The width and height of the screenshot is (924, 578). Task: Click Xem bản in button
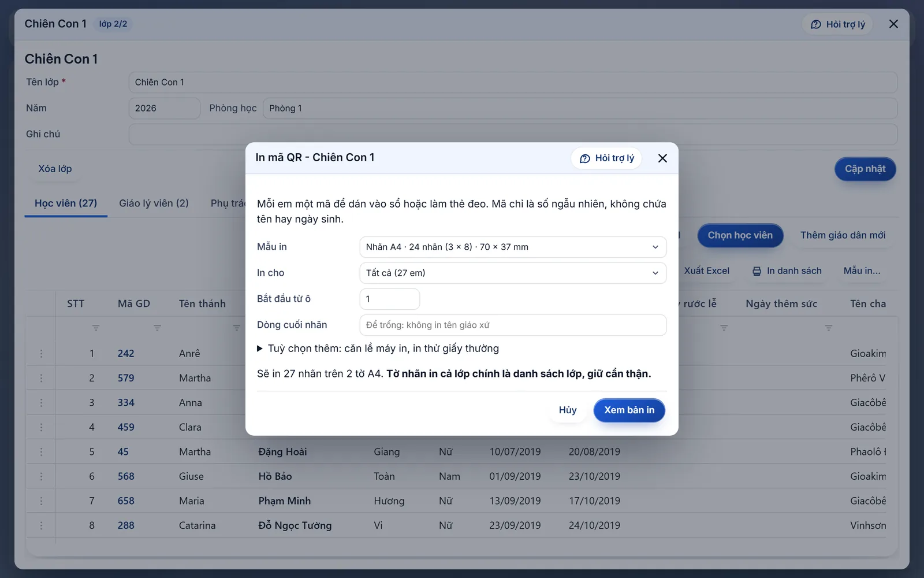(x=629, y=410)
